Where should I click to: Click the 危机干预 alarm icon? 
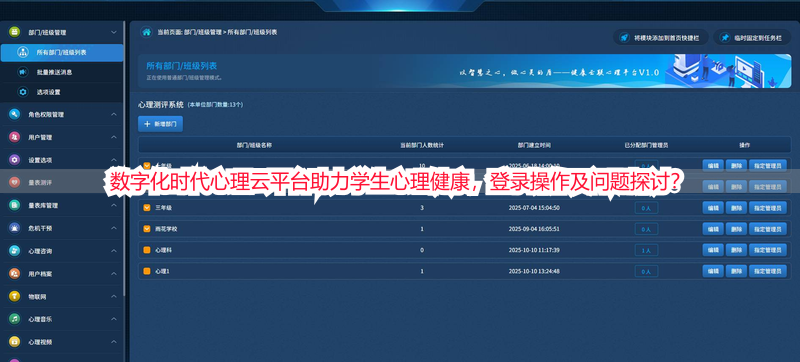14,228
